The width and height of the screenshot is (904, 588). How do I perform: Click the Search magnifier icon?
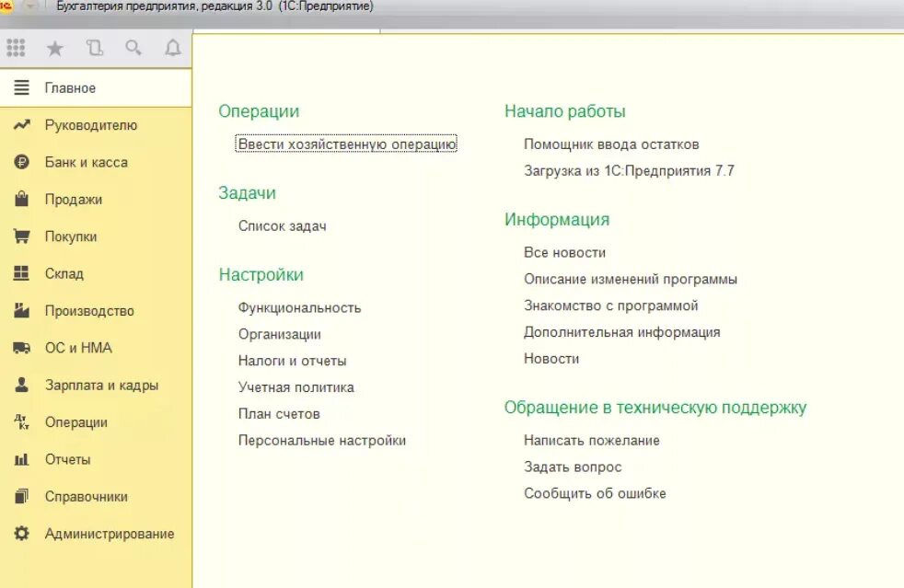coord(133,48)
